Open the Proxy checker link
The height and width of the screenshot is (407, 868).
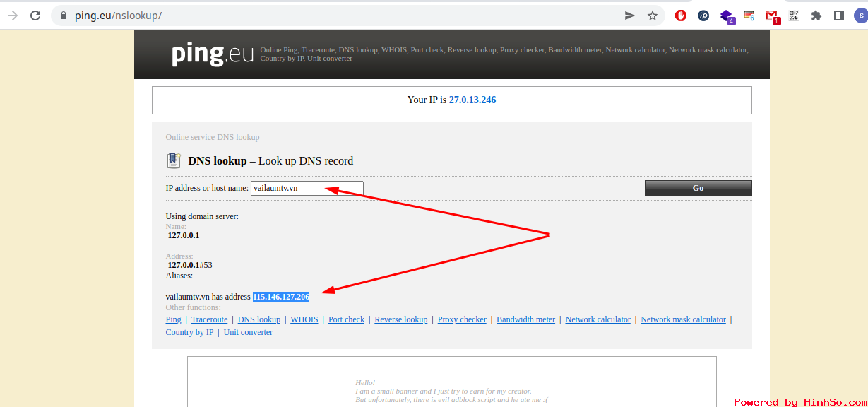click(462, 319)
